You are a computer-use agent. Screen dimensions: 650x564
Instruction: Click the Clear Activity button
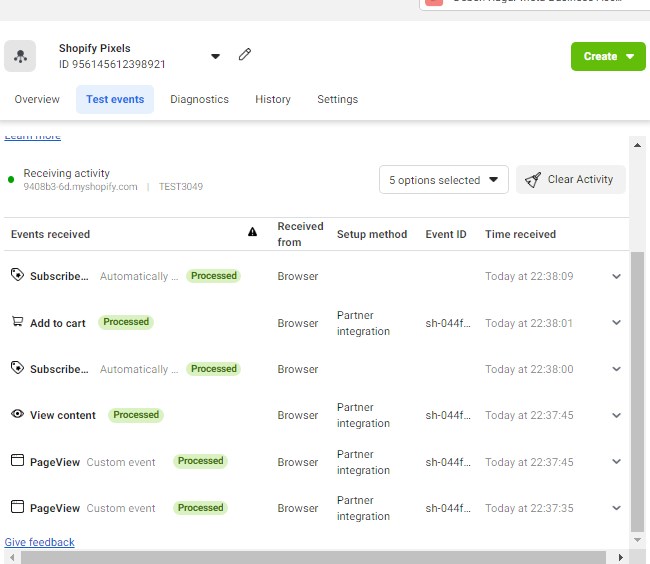570,179
